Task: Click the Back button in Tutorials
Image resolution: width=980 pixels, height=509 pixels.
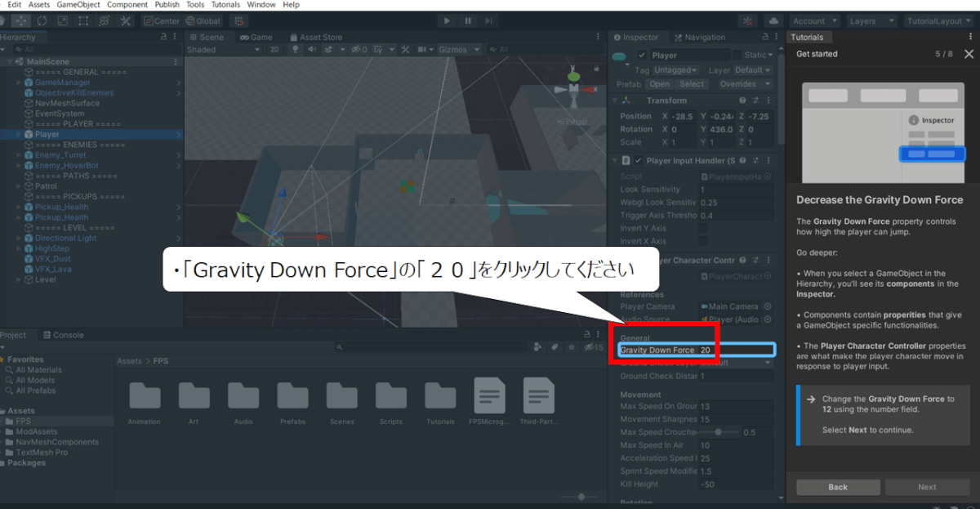Action: pos(838,487)
